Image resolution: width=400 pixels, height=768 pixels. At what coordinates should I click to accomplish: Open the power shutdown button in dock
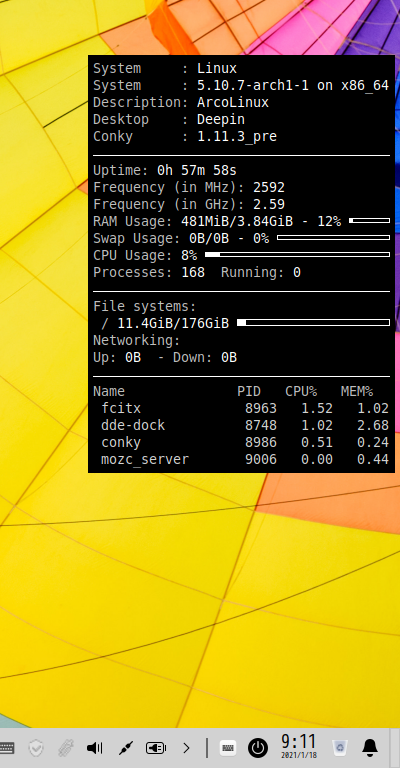point(258,748)
